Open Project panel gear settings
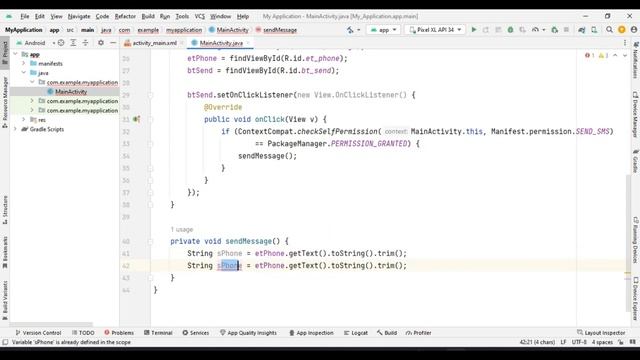The width and height of the screenshot is (640, 360). 101,43
